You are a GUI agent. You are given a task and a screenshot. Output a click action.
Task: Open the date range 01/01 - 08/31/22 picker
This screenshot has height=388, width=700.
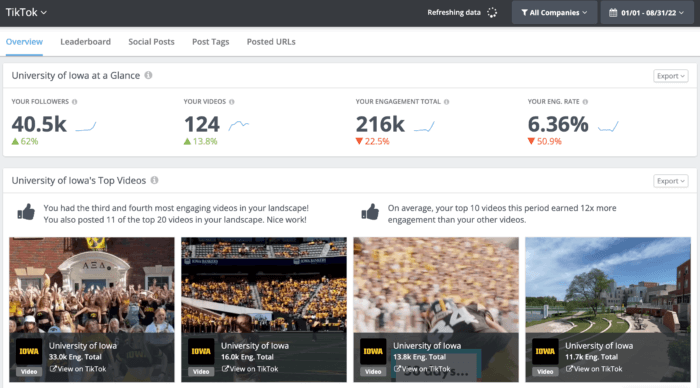(x=647, y=13)
